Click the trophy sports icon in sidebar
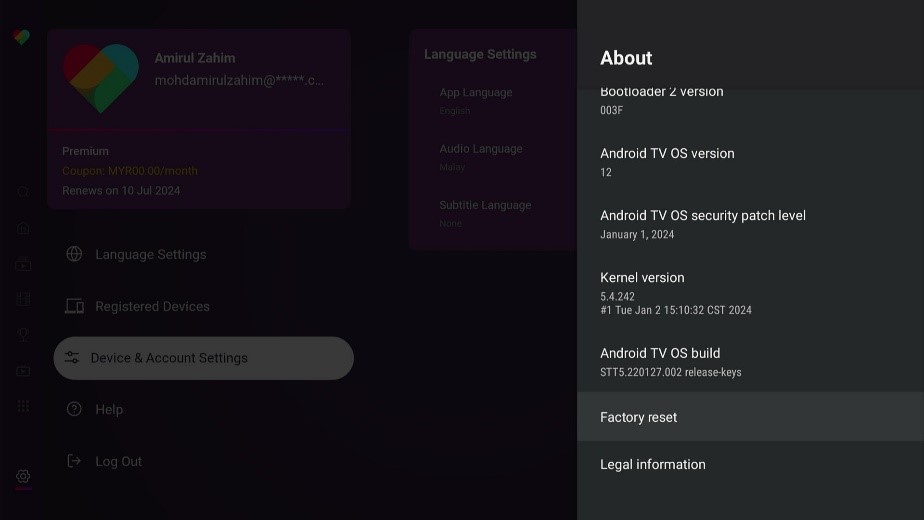 click(23, 334)
